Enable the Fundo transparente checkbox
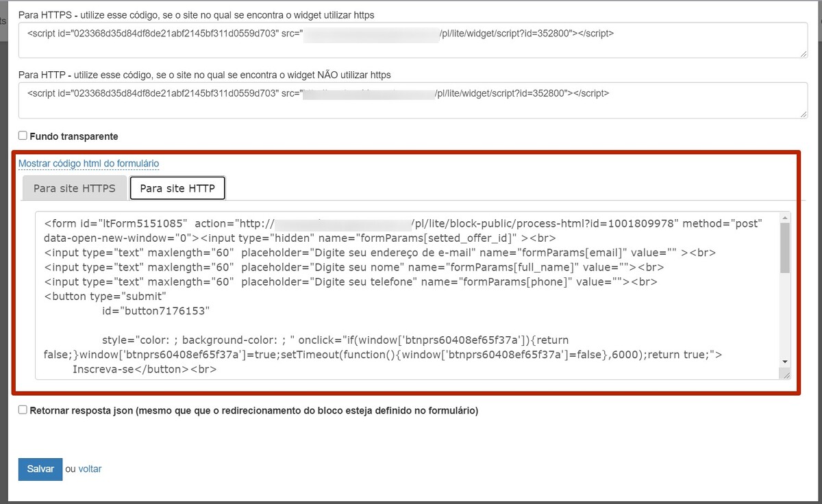This screenshot has width=822, height=504. (x=23, y=136)
